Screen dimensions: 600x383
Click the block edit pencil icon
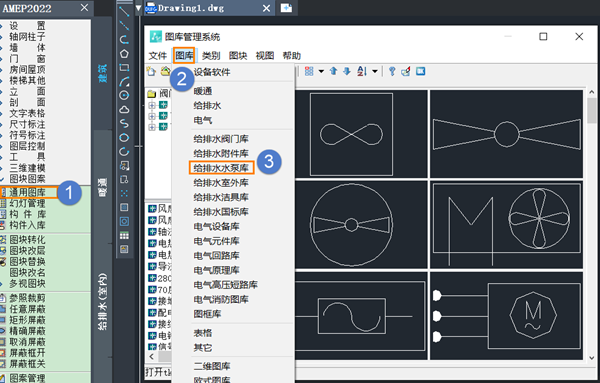[406, 71]
